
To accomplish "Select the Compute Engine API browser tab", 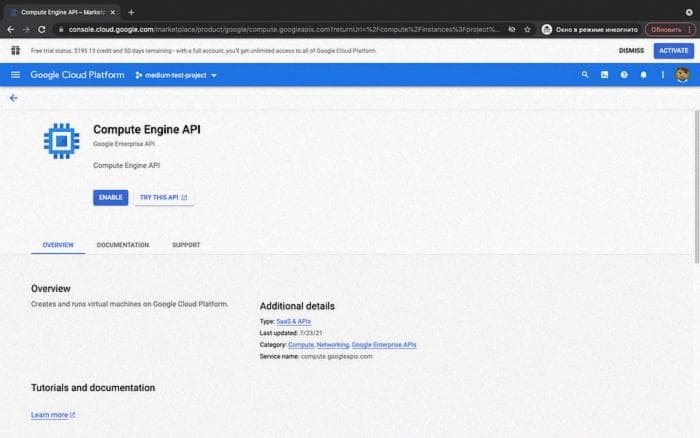I will [62, 13].
